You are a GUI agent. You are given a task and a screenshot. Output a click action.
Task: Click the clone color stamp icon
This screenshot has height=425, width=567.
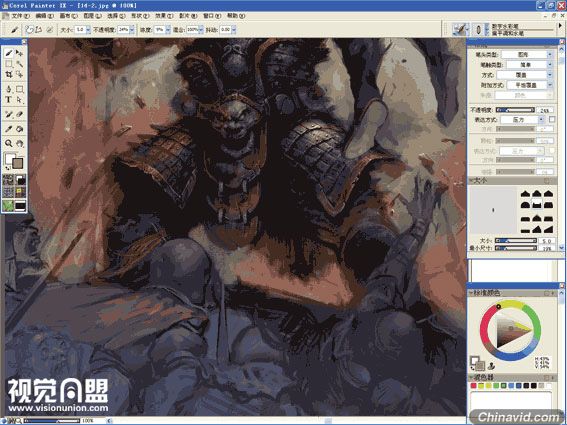pos(491,366)
